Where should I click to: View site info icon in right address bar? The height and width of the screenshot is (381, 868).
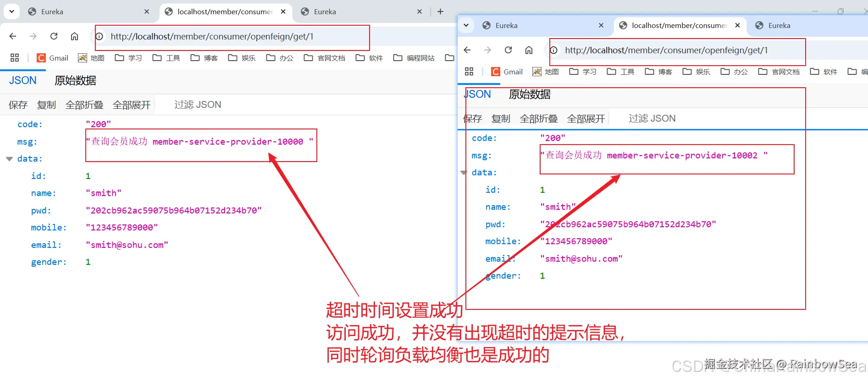[554, 50]
